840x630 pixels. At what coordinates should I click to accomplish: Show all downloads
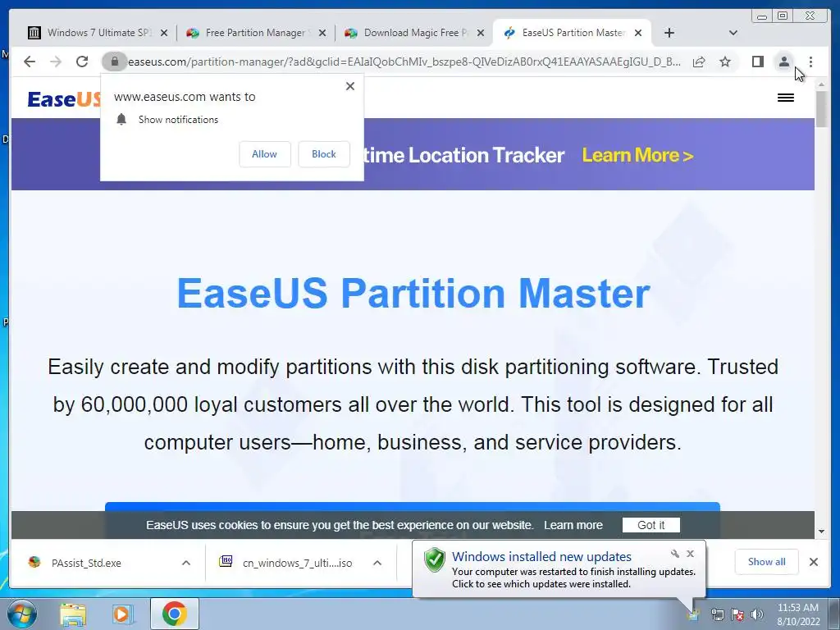(x=767, y=561)
